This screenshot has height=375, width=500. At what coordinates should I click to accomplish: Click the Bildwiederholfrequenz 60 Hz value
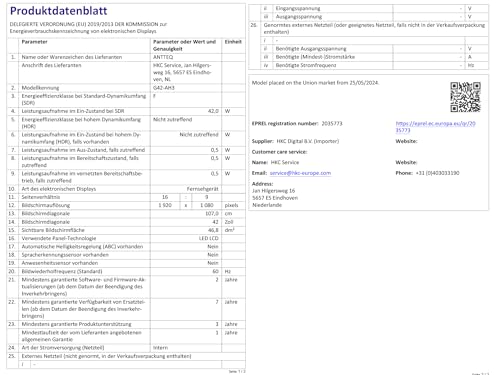pos(215,271)
